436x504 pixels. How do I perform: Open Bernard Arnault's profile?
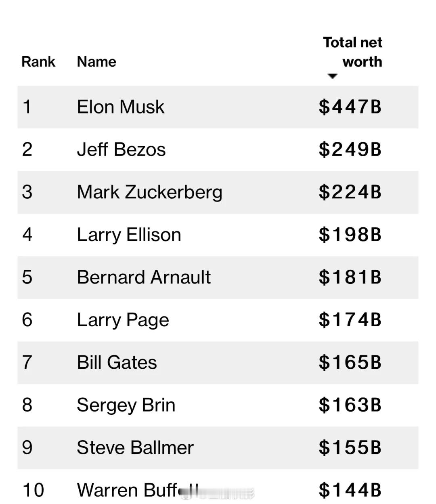point(144,277)
